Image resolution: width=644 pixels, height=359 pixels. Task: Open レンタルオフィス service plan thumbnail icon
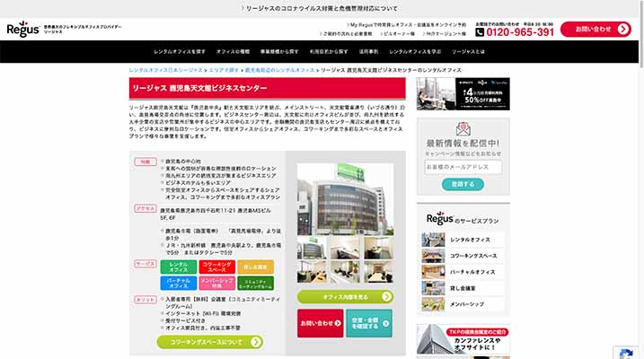(433, 240)
